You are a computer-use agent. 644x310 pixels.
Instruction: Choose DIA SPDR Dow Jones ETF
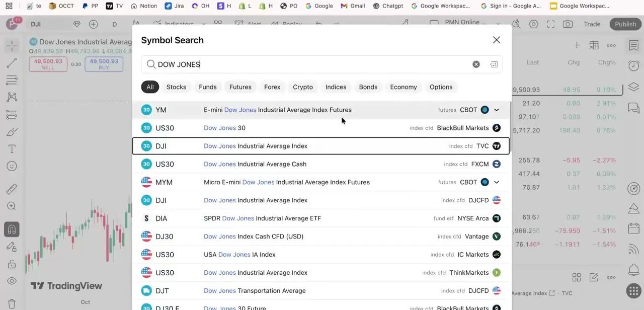click(321, 218)
